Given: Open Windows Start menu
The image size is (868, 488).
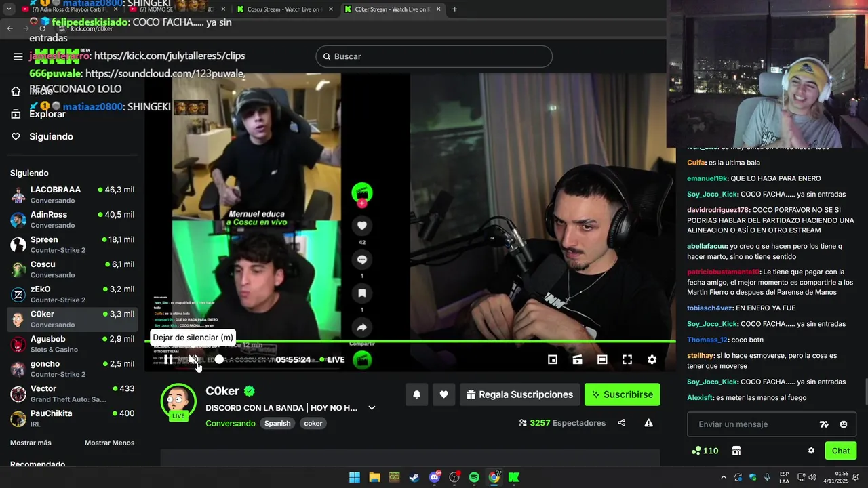Looking at the screenshot, I should coord(355,477).
